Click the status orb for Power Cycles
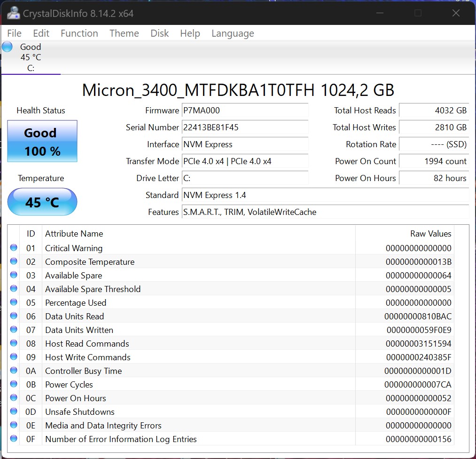 pos(14,384)
